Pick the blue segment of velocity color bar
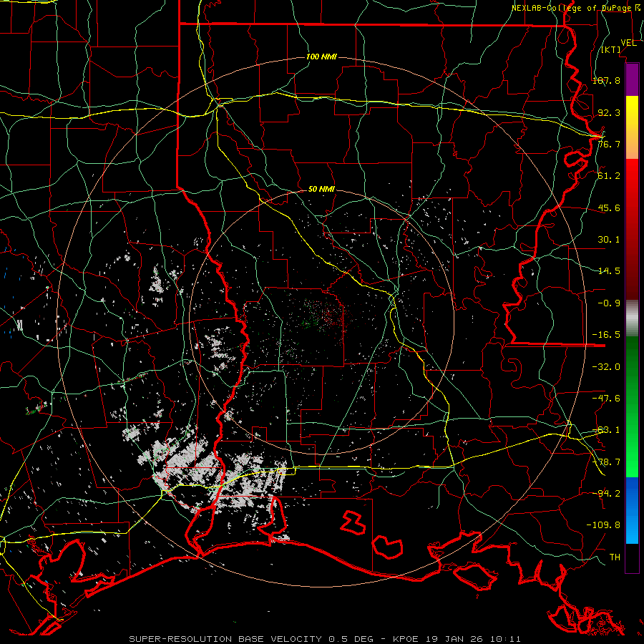This screenshot has width=644, height=644. pyautogui.click(x=632, y=510)
